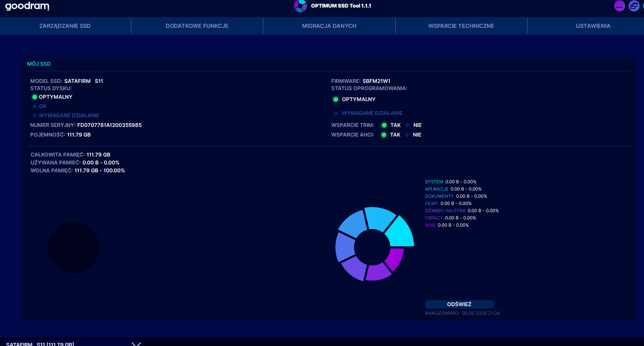Click the goodram logo
Image resolution: width=644 pixels, height=346 pixels.
[27, 6]
